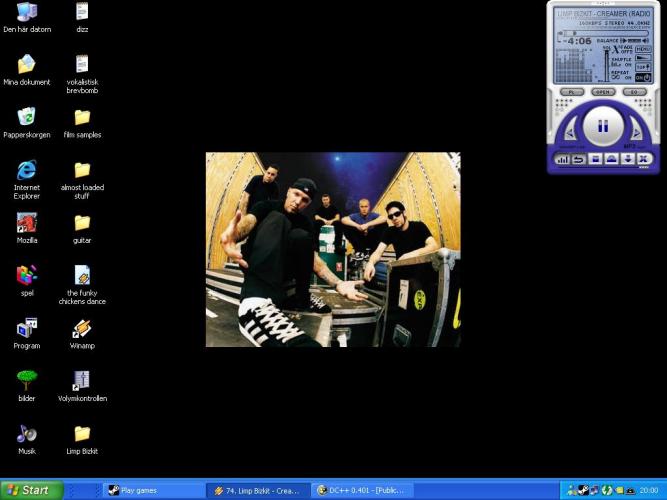
Task: Skip to the next track in Winamp
Action: coord(635,130)
